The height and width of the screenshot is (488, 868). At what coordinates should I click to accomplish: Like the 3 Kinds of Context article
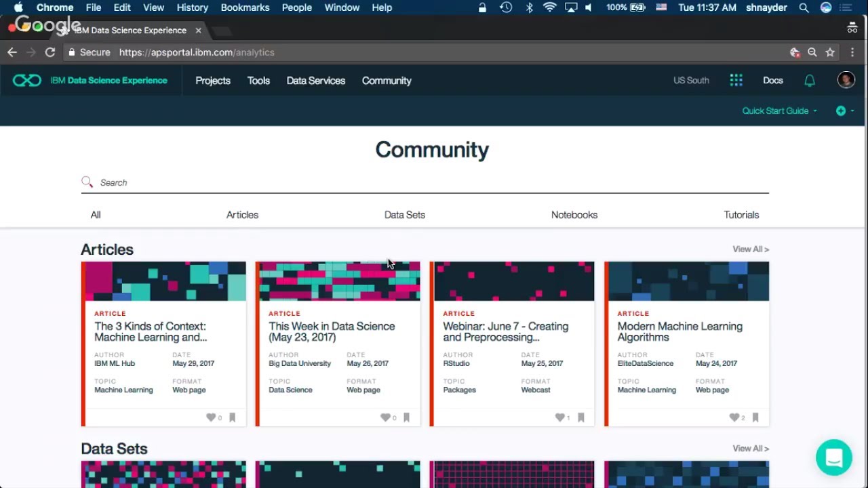211,418
